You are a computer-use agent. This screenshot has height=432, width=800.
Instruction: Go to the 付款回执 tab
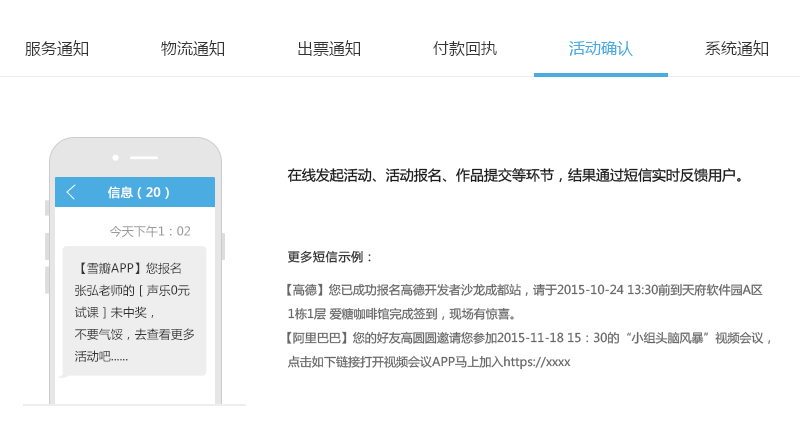[x=465, y=48]
